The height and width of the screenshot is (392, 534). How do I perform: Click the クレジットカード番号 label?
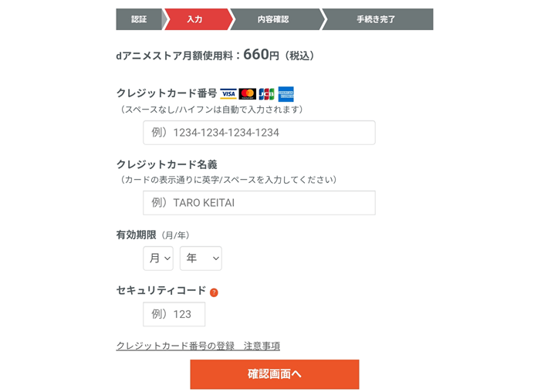point(166,93)
